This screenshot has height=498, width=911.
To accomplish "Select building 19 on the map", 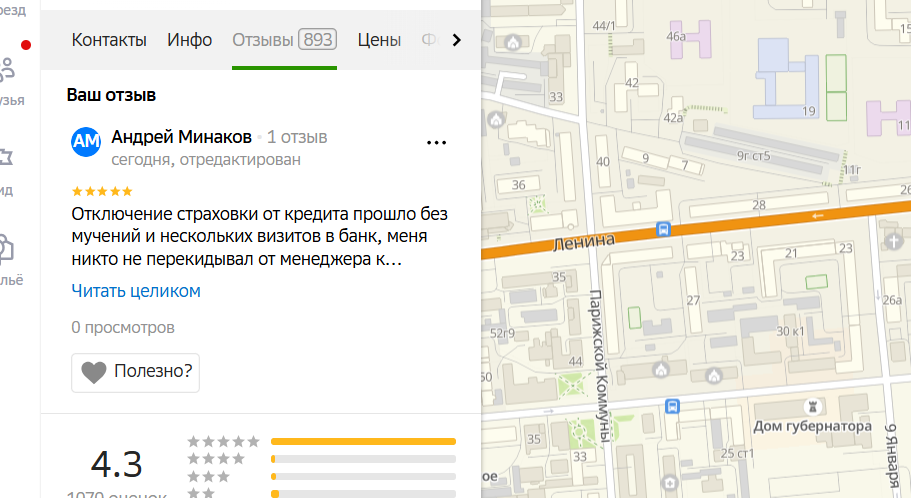I will click(x=809, y=111).
